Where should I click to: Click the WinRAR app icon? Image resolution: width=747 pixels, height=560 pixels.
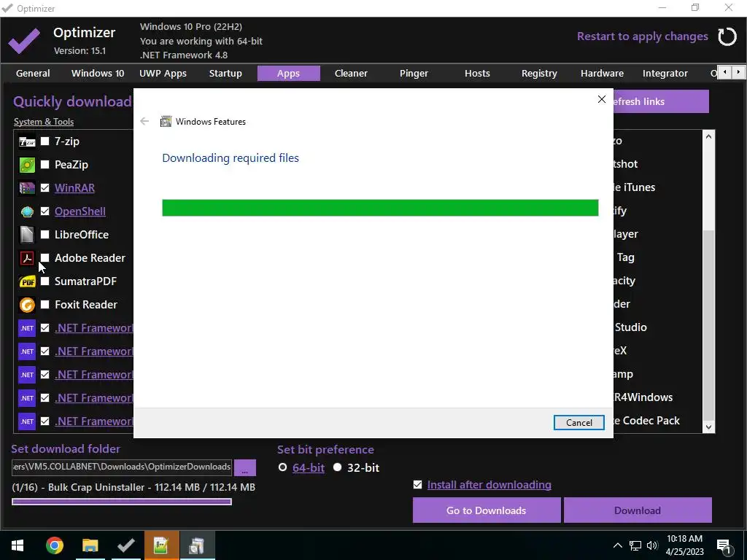point(27,188)
